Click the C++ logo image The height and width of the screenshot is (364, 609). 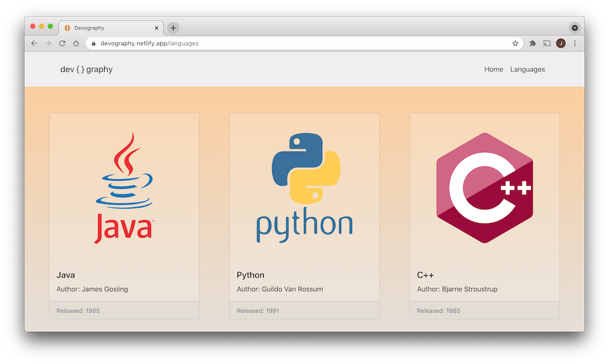tap(485, 188)
